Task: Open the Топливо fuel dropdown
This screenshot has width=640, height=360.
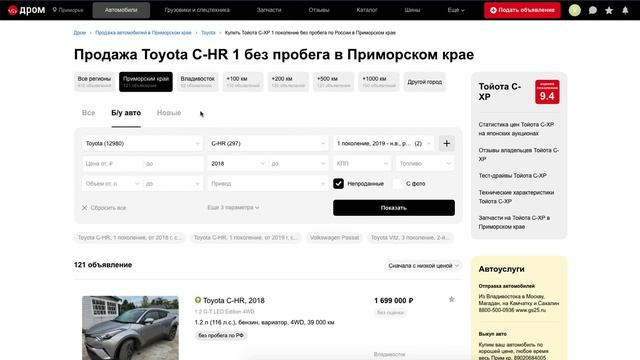Action: [425, 164]
